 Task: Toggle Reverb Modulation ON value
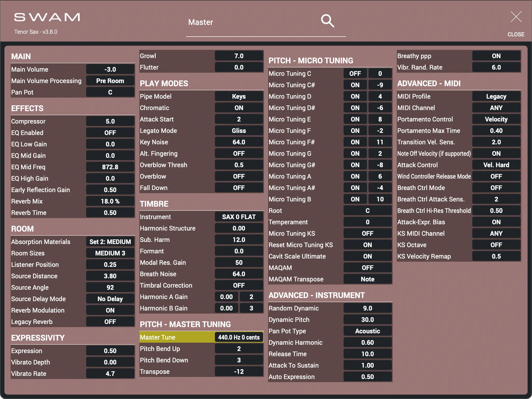click(110, 310)
